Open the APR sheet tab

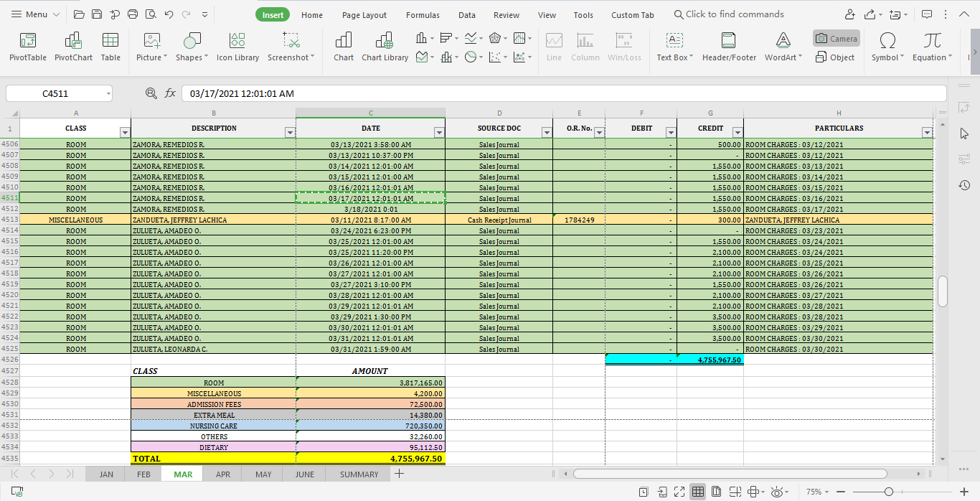[x=223, y=474]
